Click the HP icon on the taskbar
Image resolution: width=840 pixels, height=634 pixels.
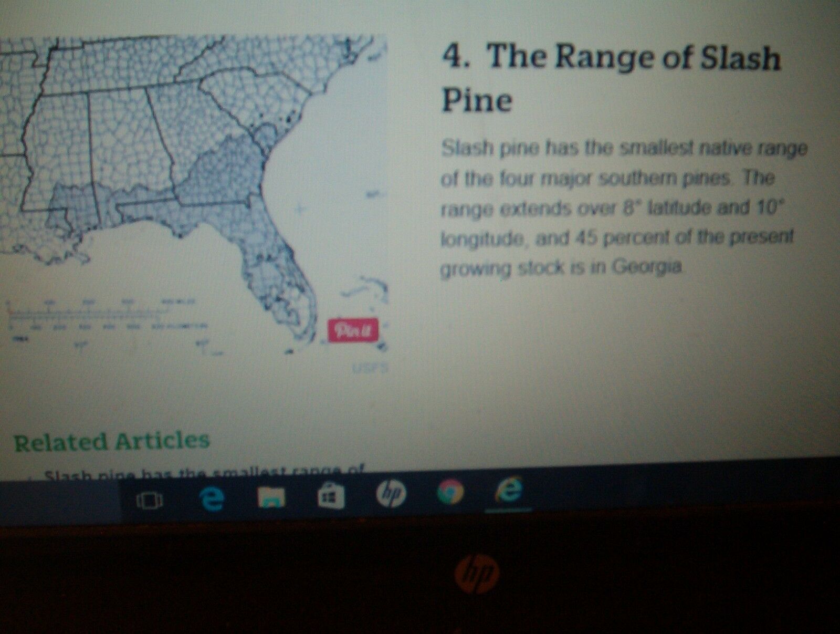392,493
